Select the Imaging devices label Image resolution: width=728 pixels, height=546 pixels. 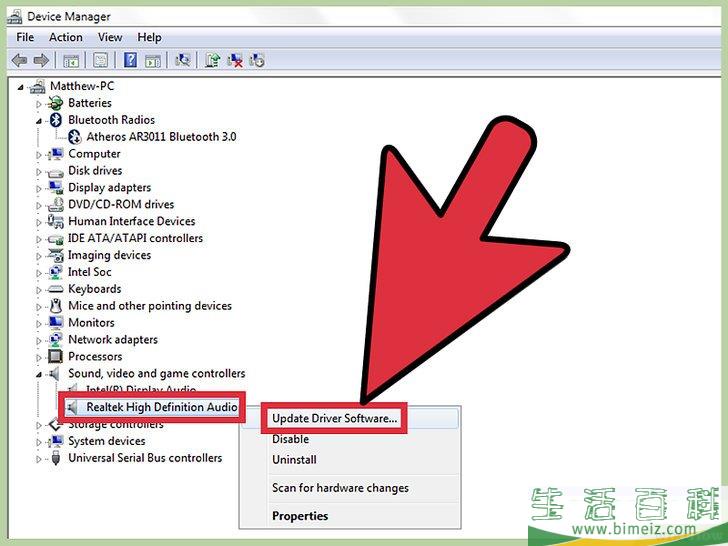(x=110, y=255)
